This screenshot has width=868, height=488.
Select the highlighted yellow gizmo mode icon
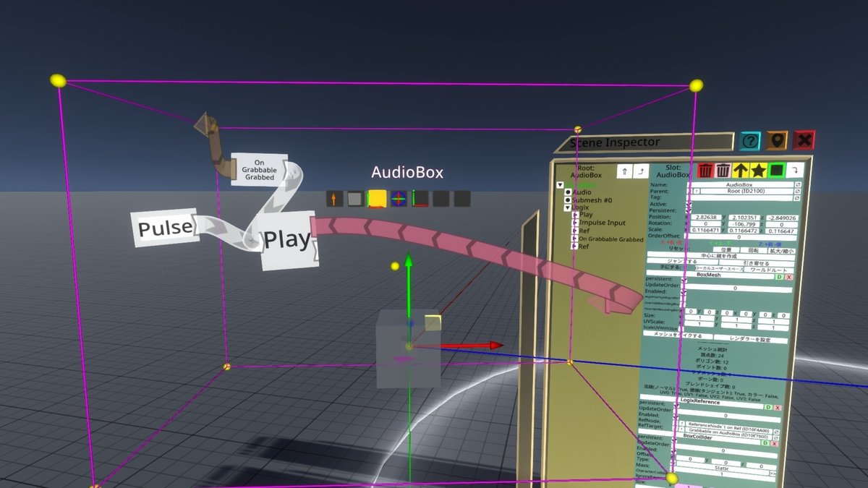click(377, 199)
